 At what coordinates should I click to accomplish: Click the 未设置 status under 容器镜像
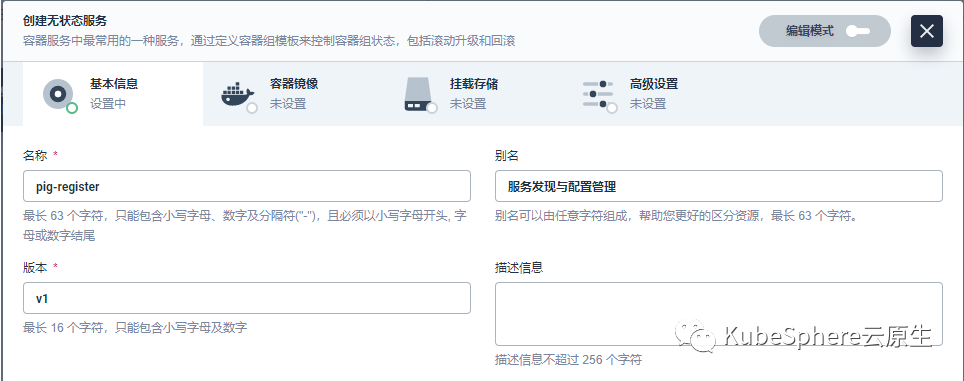tap(288, 104)
